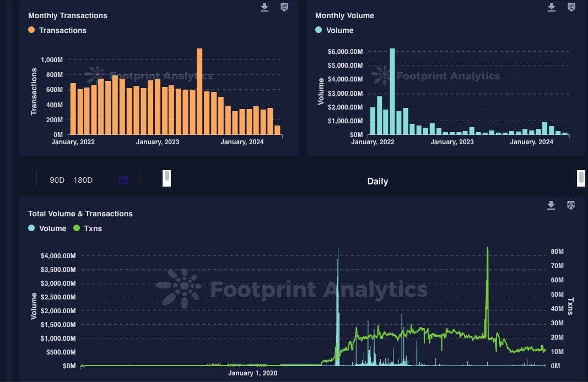Viewport: 588px width, 382px height.
Task: Select the 180D time range
Action: 83,180
